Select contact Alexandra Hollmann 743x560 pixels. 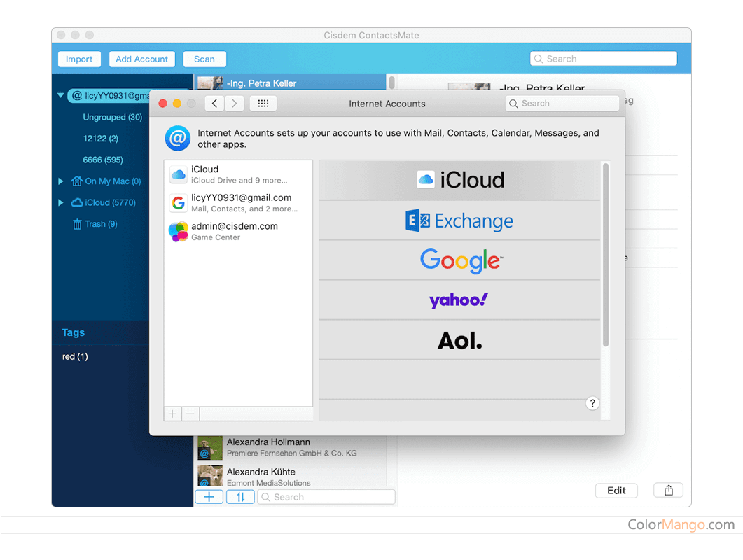click(x=291, y=448)
